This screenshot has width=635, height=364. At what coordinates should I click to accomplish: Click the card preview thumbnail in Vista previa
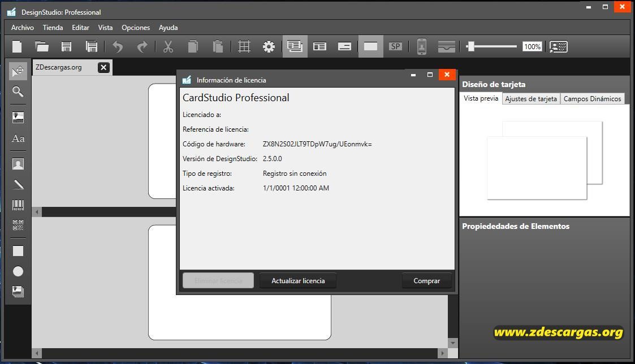click(545, 161)
